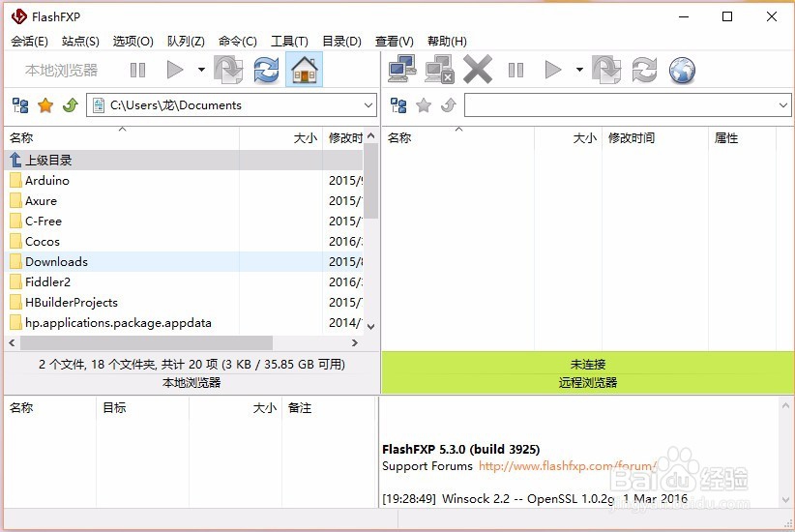Sort local list by 修改时 column
795x532 pixels.
tap(343, 138)
